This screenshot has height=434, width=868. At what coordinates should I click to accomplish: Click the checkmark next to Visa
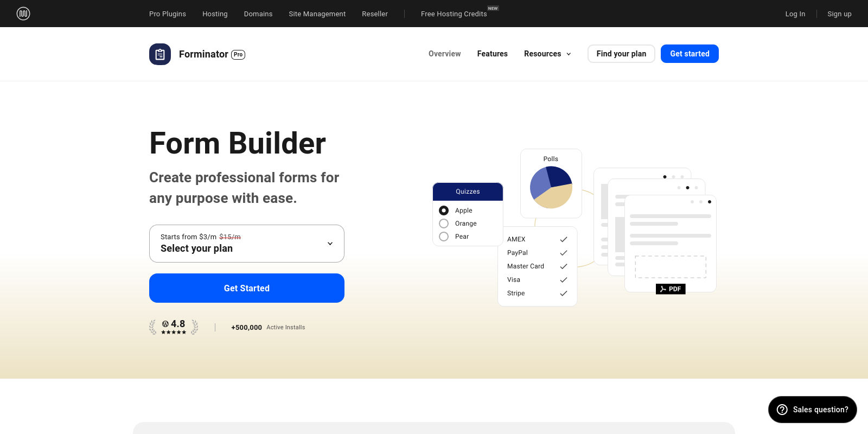(564, 280)
